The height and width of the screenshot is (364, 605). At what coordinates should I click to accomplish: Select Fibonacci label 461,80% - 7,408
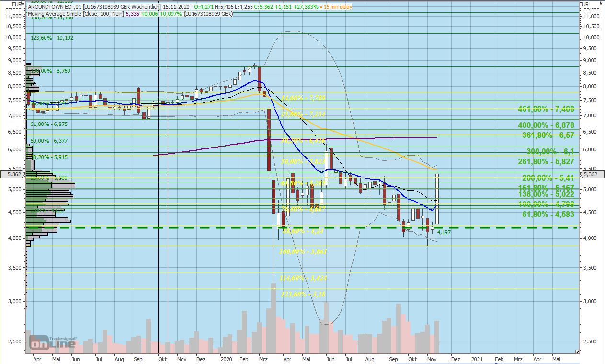(546, 109)
